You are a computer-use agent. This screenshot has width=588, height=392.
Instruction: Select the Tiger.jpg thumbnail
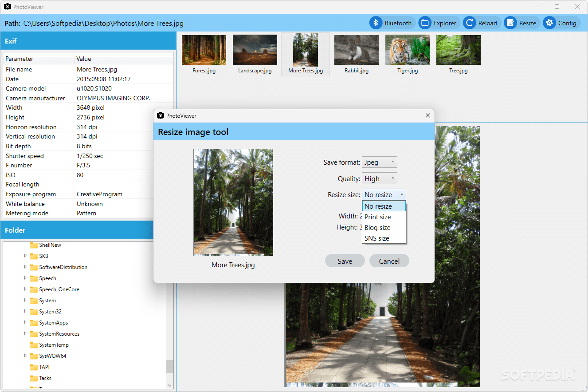407,49
